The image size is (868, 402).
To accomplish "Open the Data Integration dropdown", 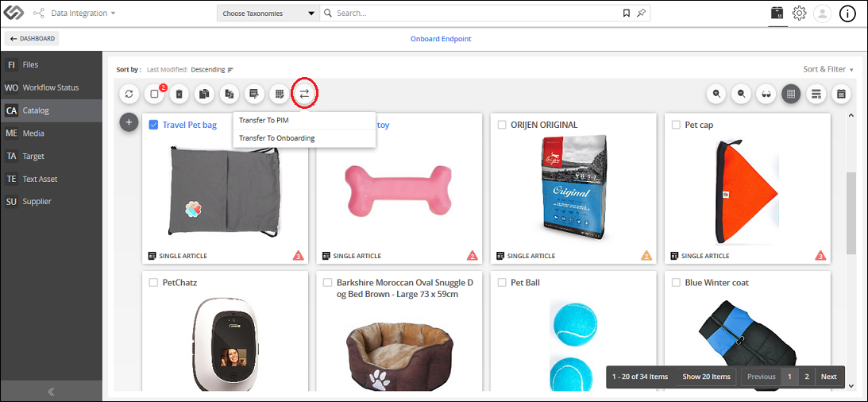I will click(x=83, y=14).
